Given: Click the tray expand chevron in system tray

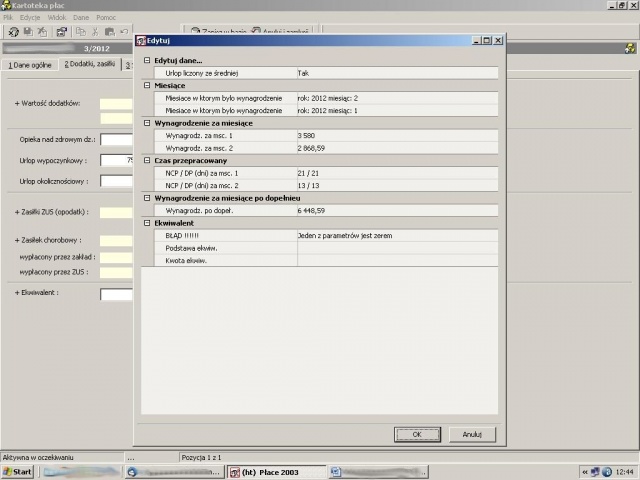Looking at the screenshot, I should [585, 472].
